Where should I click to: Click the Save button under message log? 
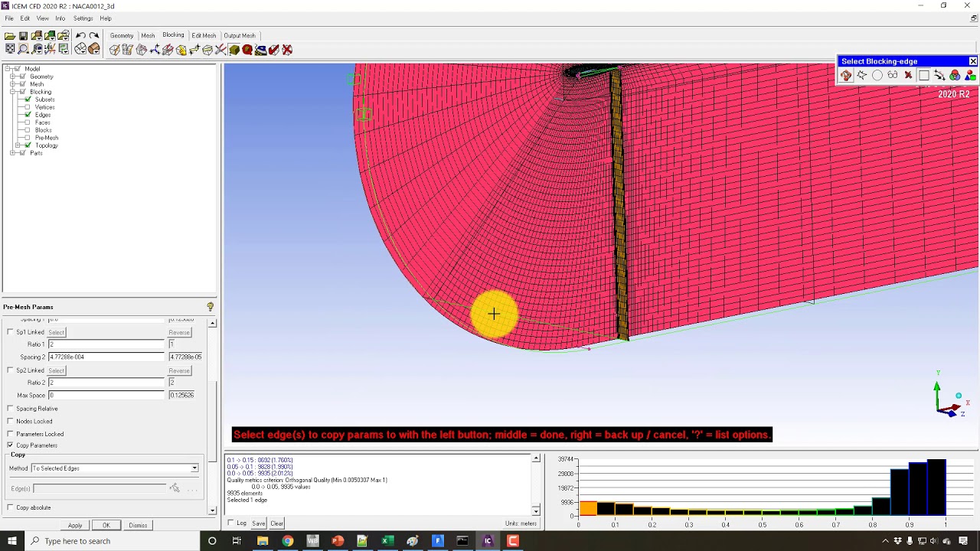pyautogui.click(x=259, y=523)
